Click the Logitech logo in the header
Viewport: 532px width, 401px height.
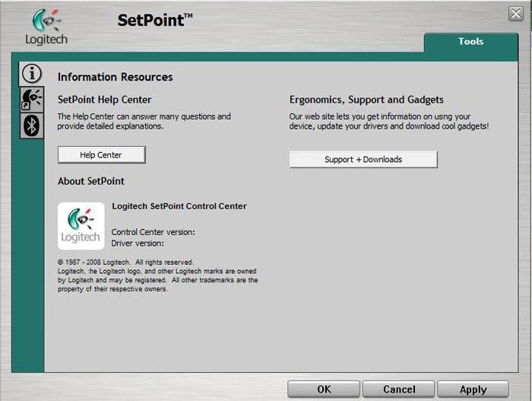click(x=46, y=27)
